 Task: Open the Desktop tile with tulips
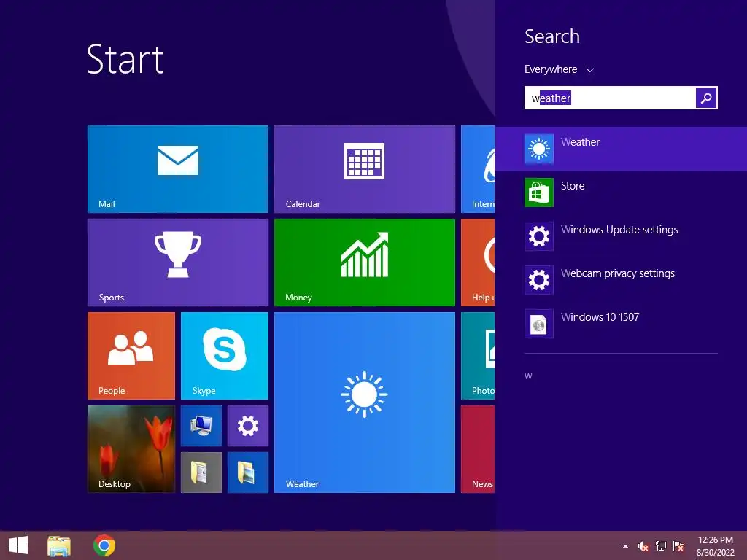[131, 449]
